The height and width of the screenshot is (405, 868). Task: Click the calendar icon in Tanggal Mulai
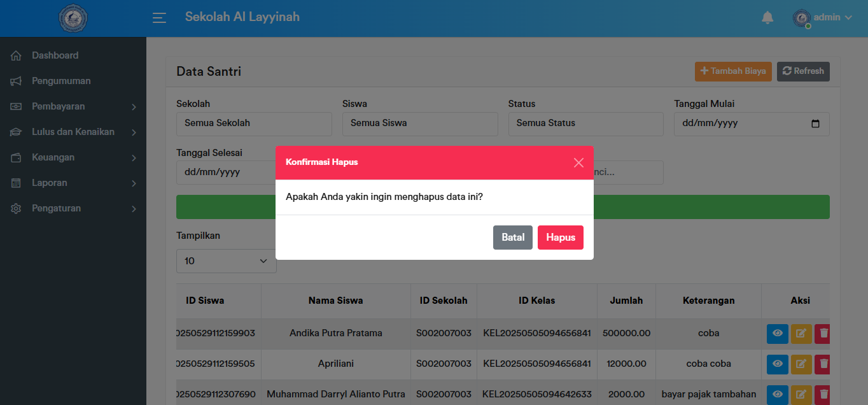click(x=815, y=124)
